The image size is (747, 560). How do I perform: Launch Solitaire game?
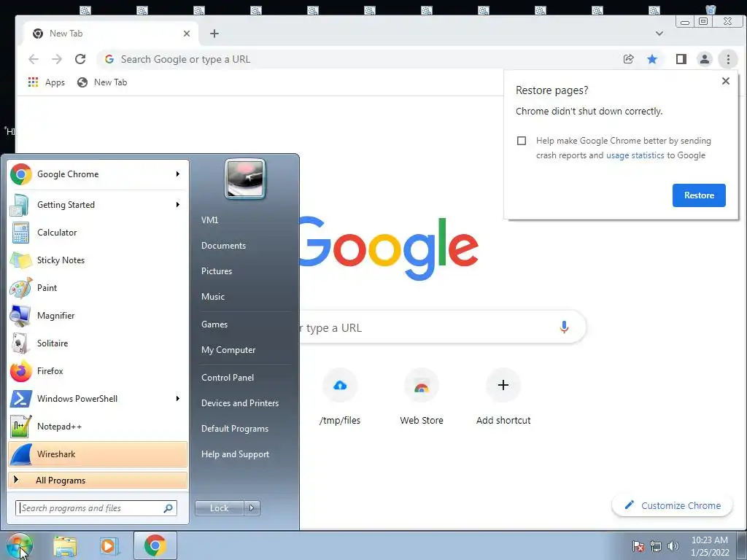click(98, 343)
